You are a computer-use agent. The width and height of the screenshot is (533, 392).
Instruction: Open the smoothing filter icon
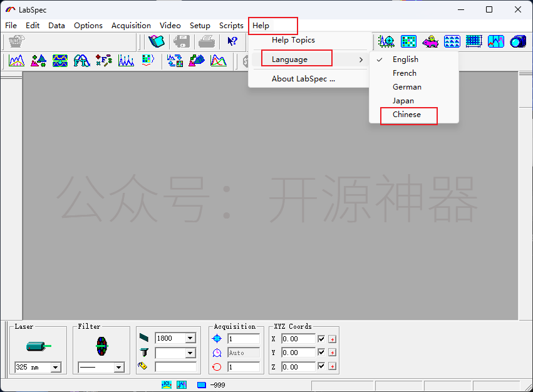pyautogui.click(x=60, y=61)
